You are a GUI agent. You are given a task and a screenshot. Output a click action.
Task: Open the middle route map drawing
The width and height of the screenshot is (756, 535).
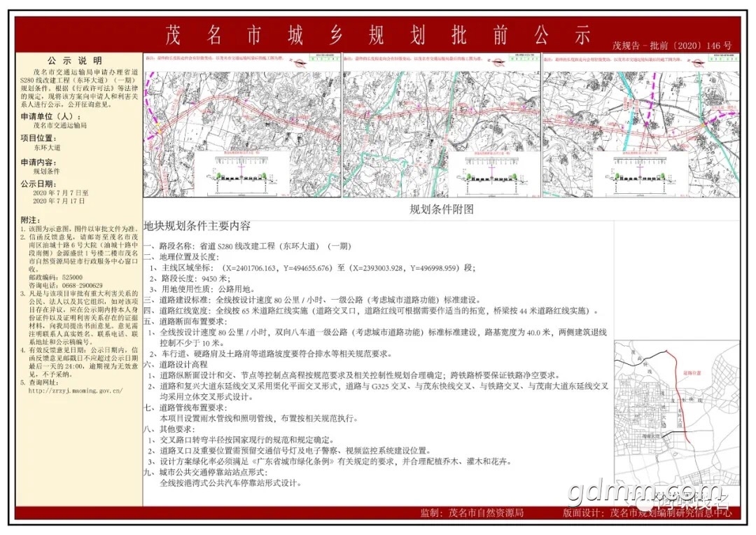(x=442, y=125)
